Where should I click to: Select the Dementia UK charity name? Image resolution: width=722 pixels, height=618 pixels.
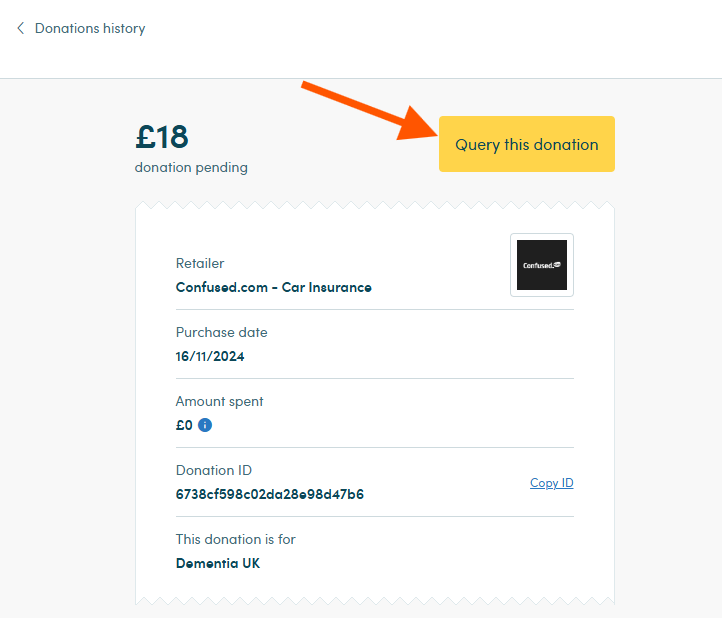pyautogui.click(x=218, y=563)
